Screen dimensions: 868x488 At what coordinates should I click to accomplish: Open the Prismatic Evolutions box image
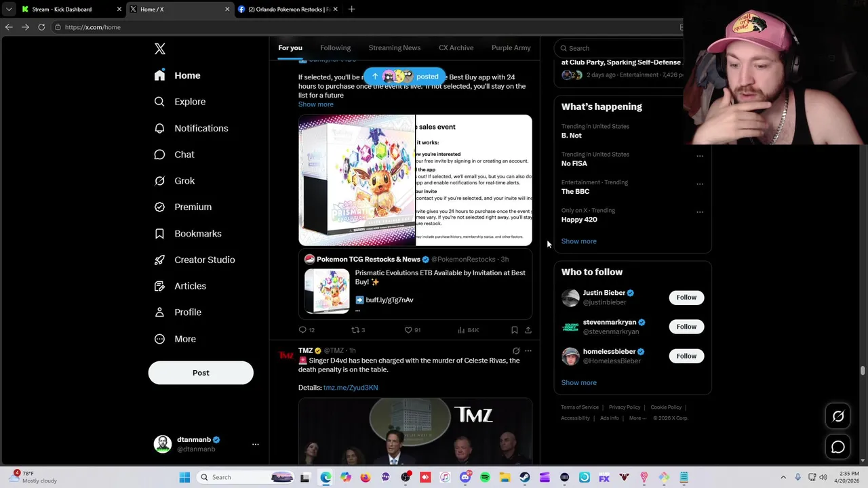tap(357, 180)
